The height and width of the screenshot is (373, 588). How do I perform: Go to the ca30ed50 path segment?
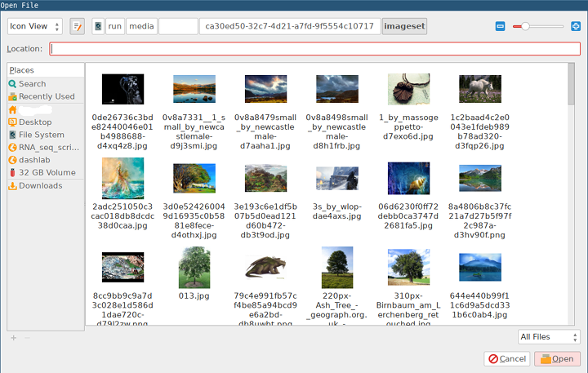click(x=290, y=26)
